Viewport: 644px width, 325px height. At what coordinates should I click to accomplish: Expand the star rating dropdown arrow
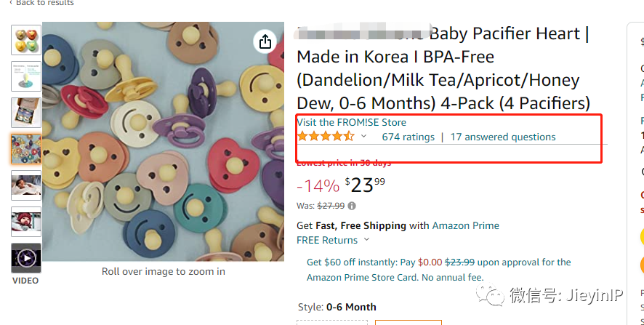364,137
